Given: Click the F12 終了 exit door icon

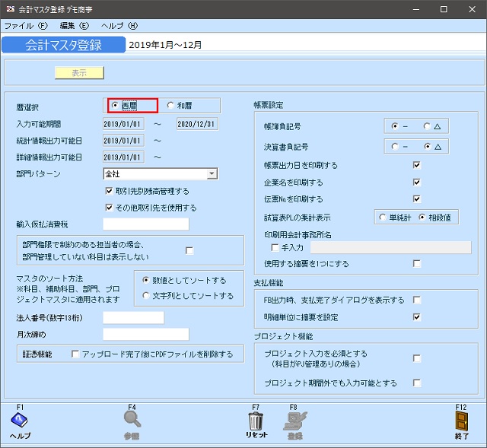Looking at the screenshot, I should [x=462, y=421].
